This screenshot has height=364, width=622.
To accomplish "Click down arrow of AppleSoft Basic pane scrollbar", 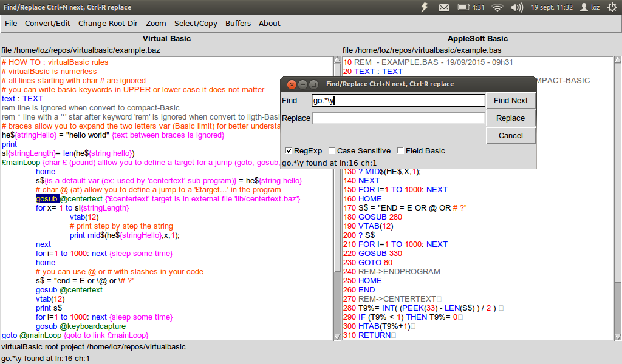I will pyautogui.click(x=618, y=337).
